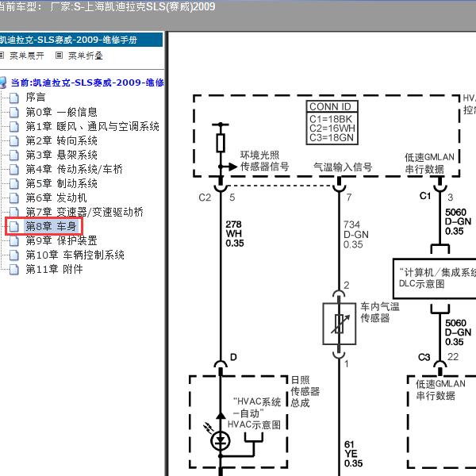Click the page icon next to 第0章
This screenshot has width=476, height=476.
point(14,112)
